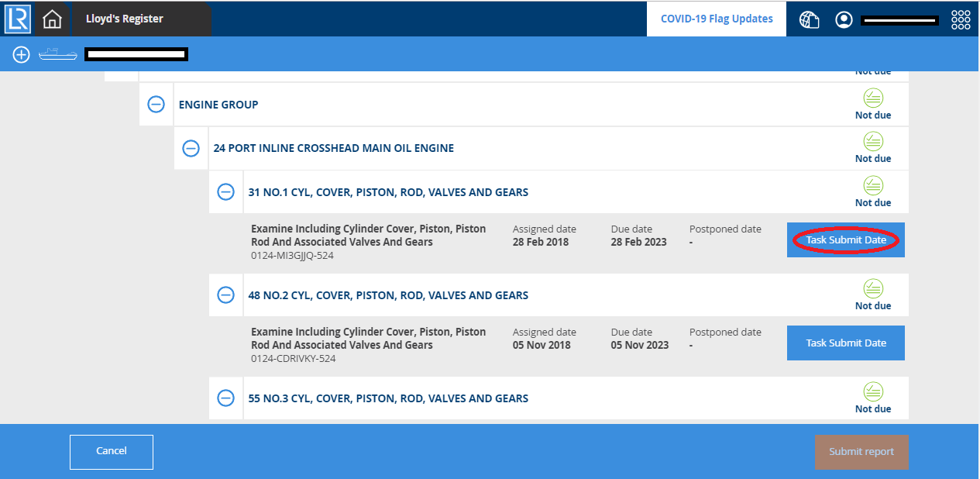
Task: Collapse the ENGINE GROUP section
Action: point(156,105)
